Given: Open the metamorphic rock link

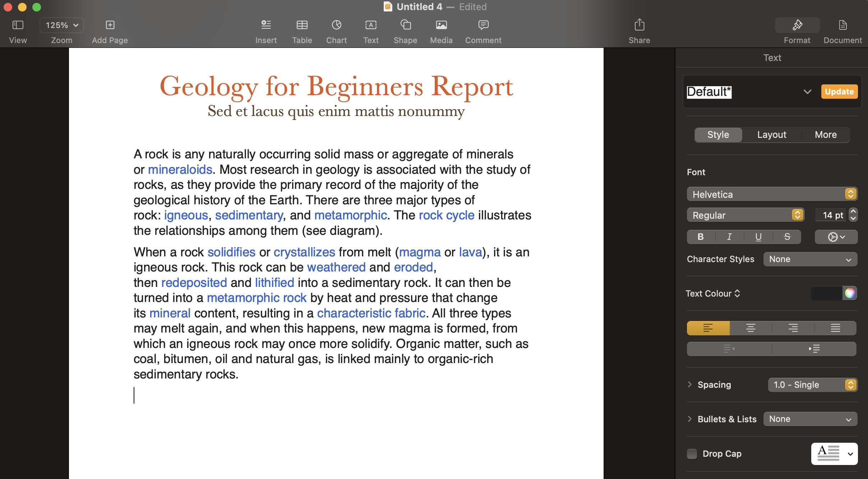Looking at the screenshot, I should click(257, 298).
